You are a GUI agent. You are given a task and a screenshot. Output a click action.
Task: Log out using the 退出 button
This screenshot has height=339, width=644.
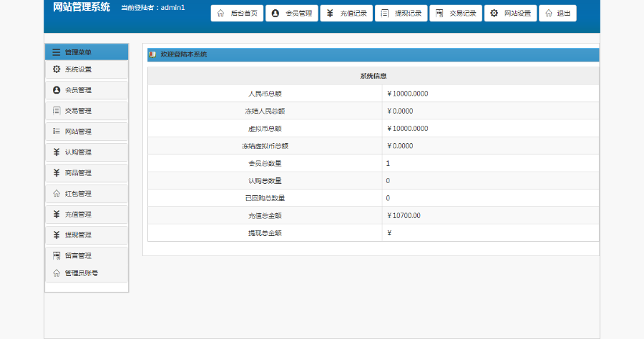pyautogui.click(x=557, y=14)
